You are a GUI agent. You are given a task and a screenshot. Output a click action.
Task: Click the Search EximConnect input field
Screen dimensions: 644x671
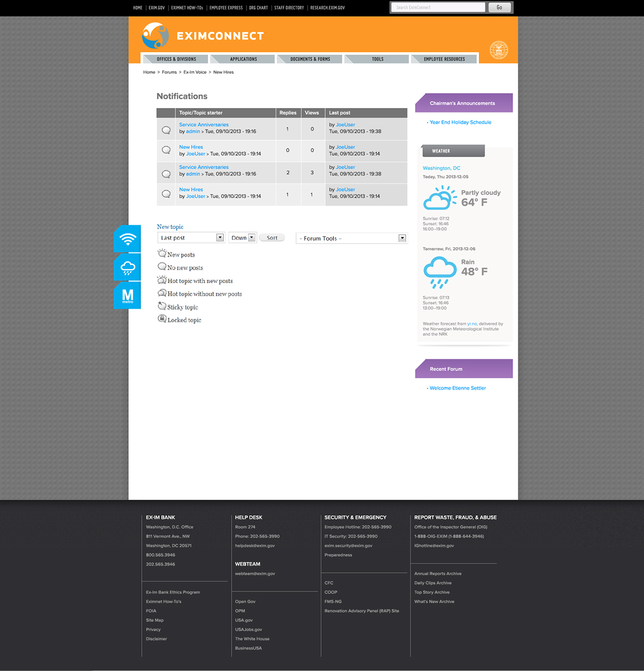[438, 7]
